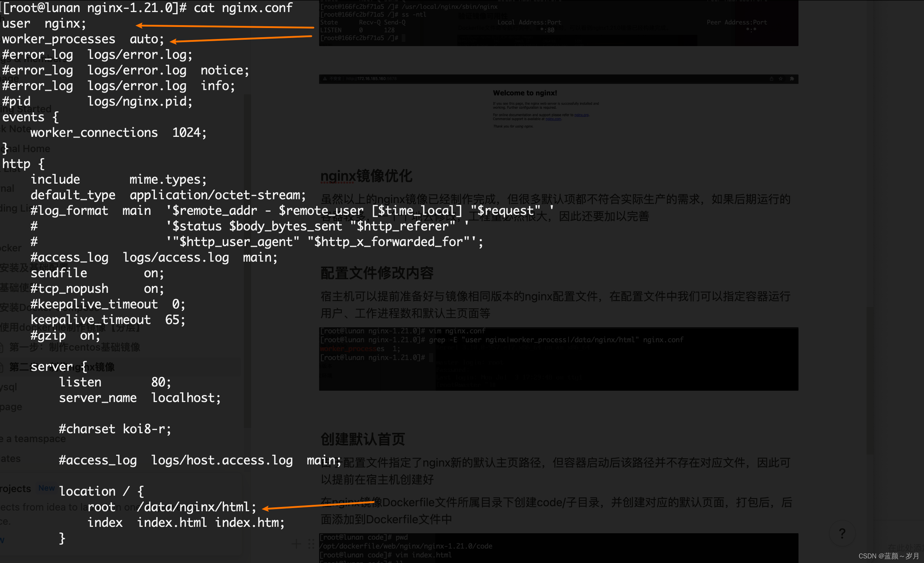Click the background 'ss -ntl' terminal line
The width and height of the screenshot is (924, 563).
coord(373,15)
